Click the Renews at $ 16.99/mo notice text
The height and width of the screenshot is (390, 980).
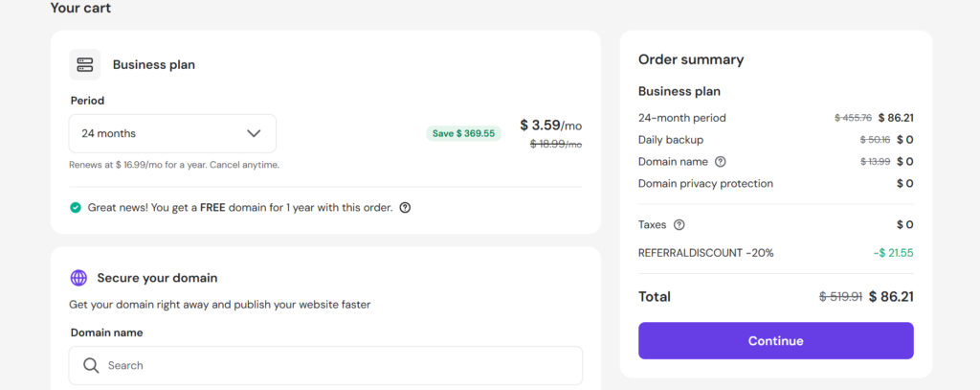click(173, 165)
